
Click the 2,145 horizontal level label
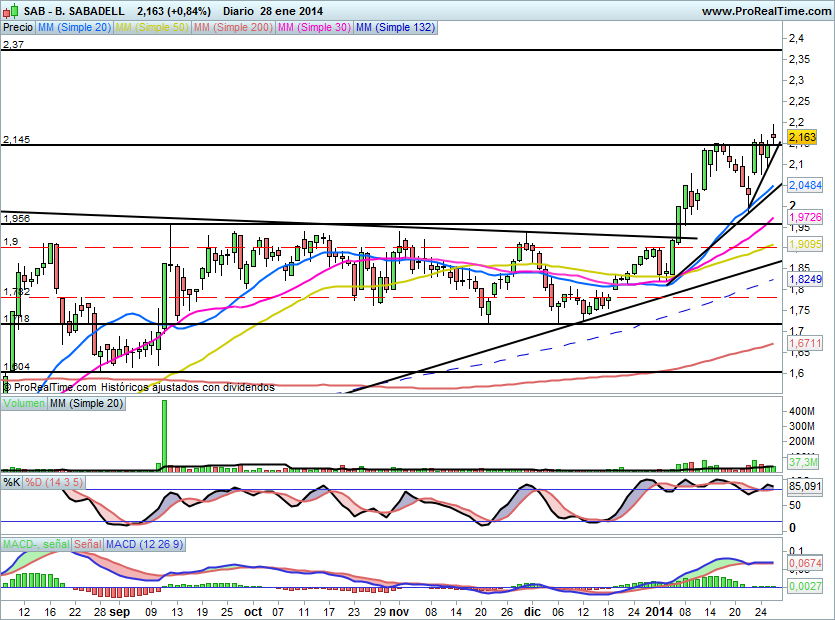click(17, 140)
